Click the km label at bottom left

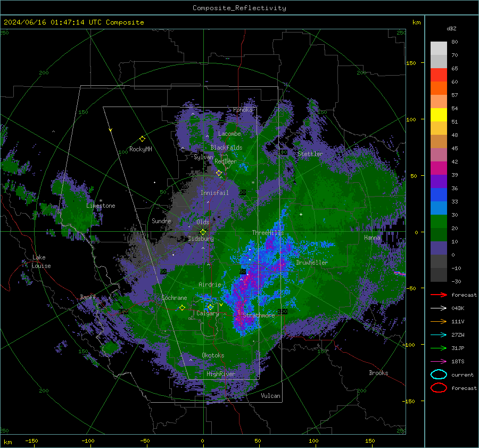(x=7, y=442)
